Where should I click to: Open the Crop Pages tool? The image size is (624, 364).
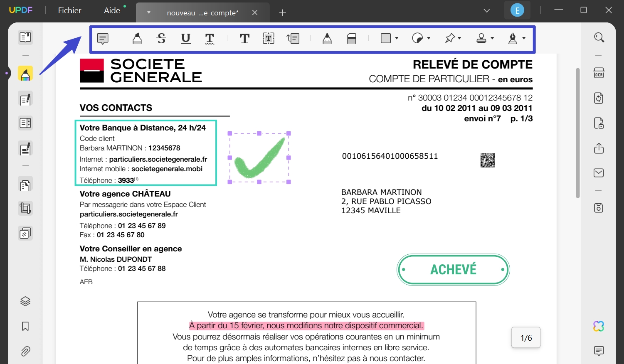(25, 208)
